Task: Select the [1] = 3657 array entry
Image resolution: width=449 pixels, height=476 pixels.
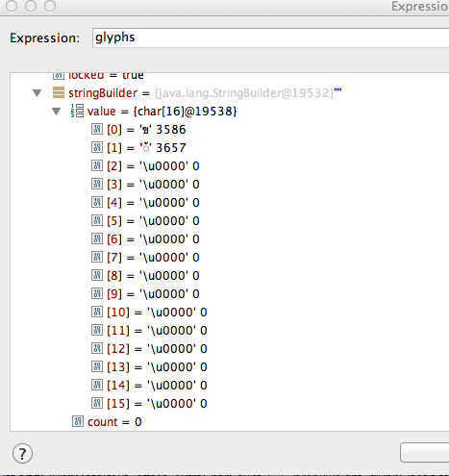Action: 146,148
